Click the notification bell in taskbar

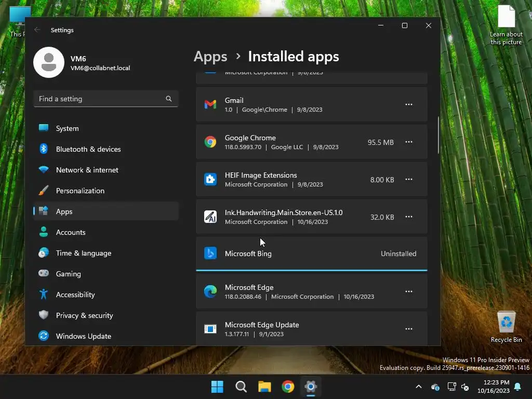coord(518,387)
